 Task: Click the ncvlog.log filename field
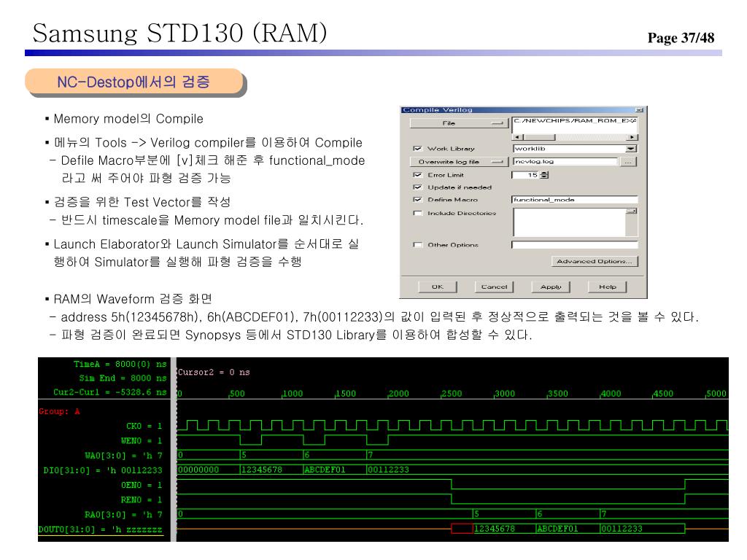[565, 161]
